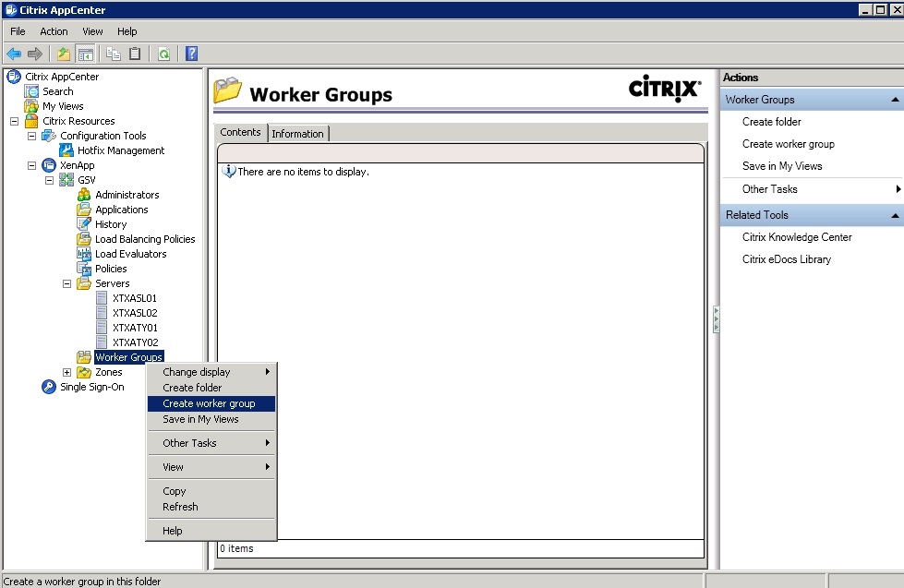Click the Refresh toolbar icon
The width and height of the screenshot is (904, 588).
coord(164,54)
